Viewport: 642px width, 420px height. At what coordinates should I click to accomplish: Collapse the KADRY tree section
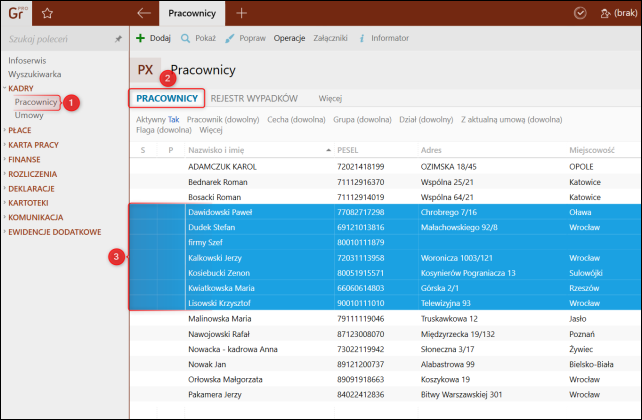21,88
